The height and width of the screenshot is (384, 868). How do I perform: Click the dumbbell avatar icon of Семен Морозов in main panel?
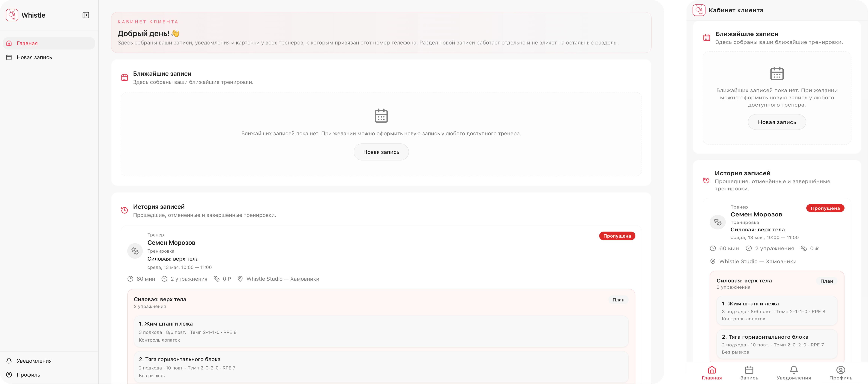[x=135, y=251]
